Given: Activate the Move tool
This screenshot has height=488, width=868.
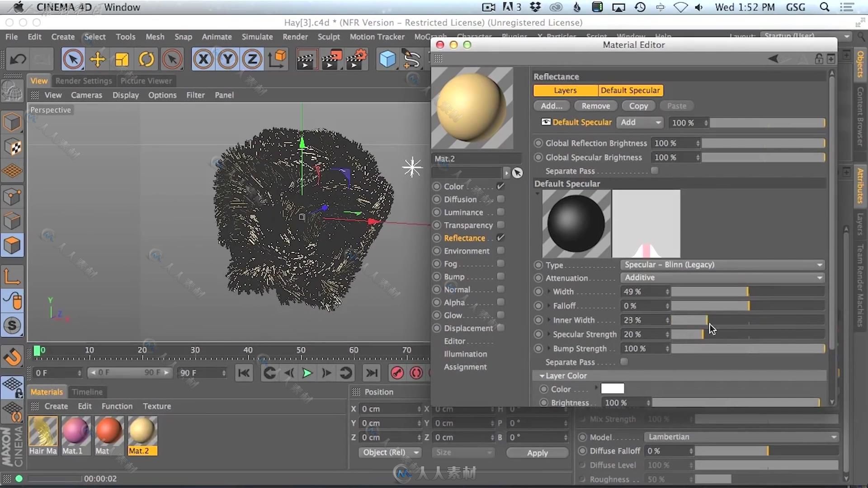Looking at the screenshot, I should point(97,59).
